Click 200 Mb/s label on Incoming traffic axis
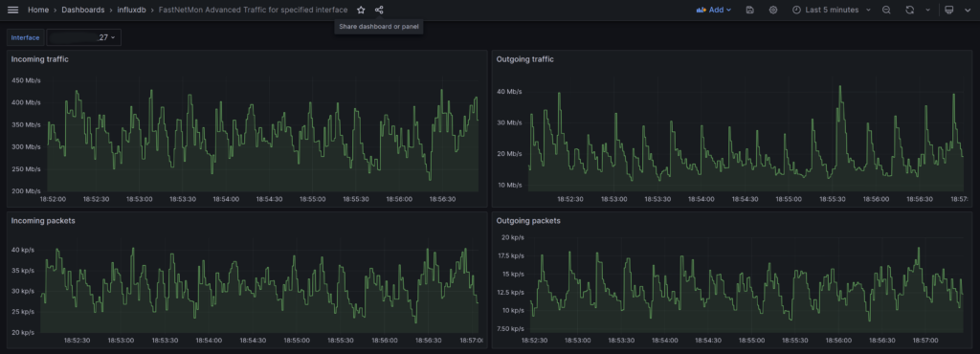This screenshot has height=354, width=980. pyautogui.click(x=26, y=191)
